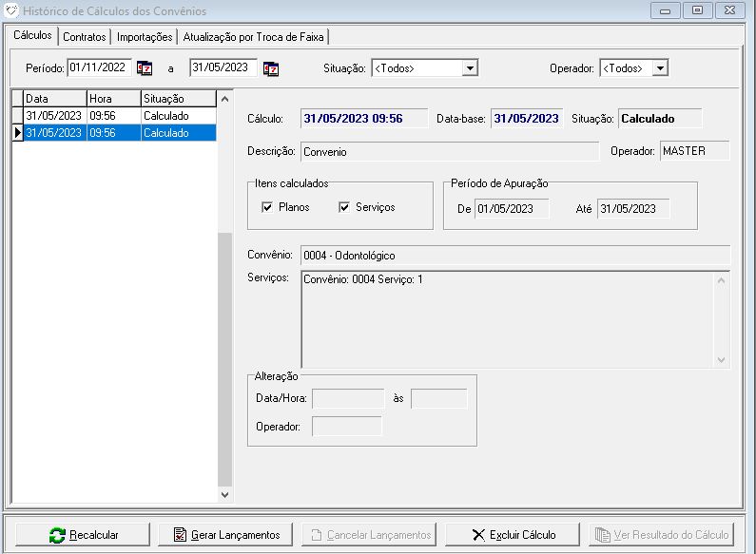Click the Período start date field
This screenshot has width=756, height=554.
point(99,67)
